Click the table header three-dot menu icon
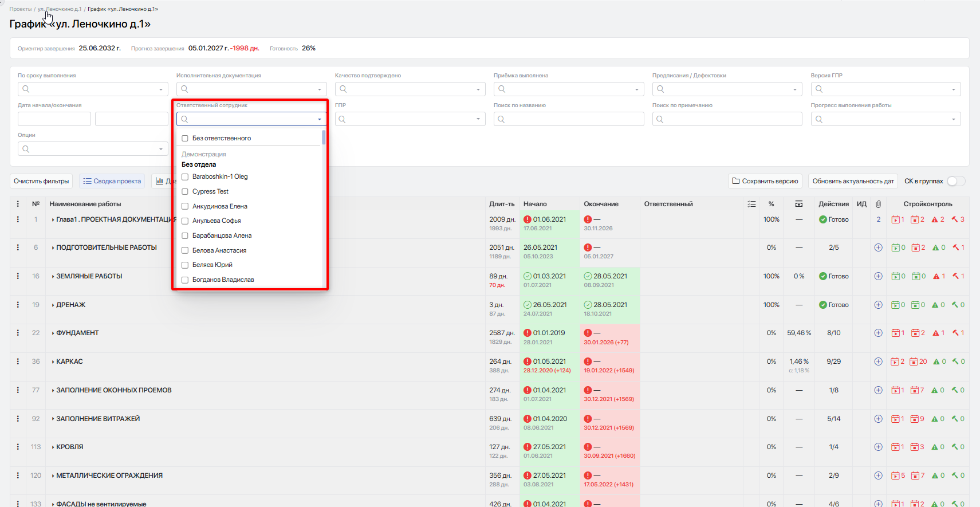Image resolution: width=980 pixels, height=507 pixels. [18, 204]
